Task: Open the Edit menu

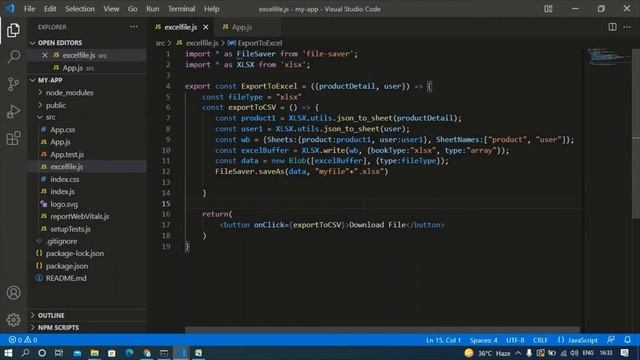Action: click(x=50, y=9)
